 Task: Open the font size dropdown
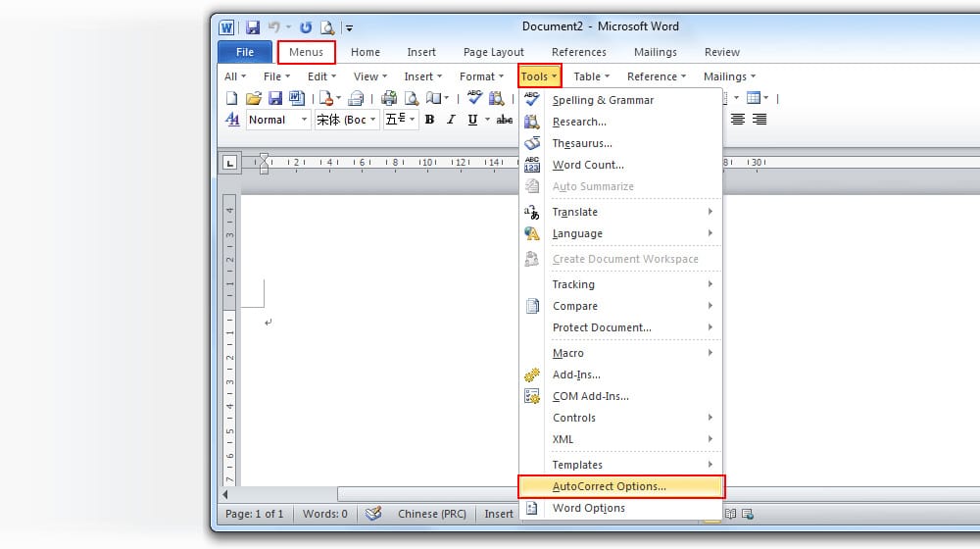(x=412, y=120)
